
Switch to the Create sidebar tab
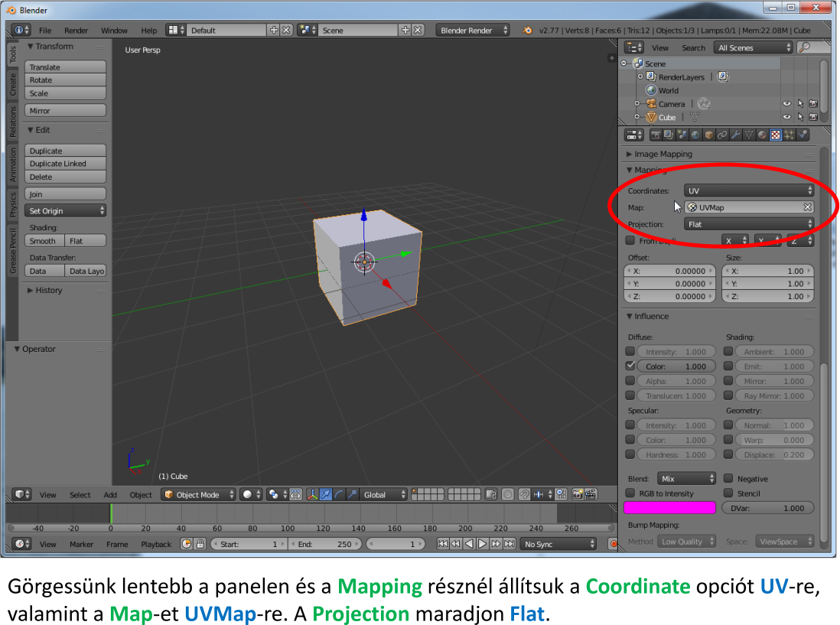(13, 84)
